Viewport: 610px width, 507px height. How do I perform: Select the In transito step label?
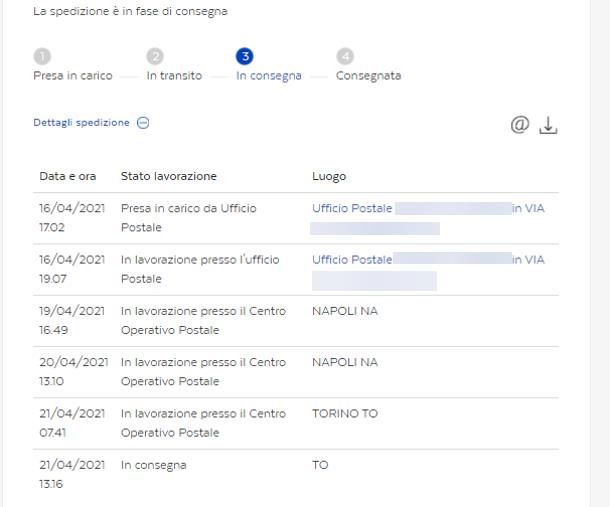coord(174,75)
